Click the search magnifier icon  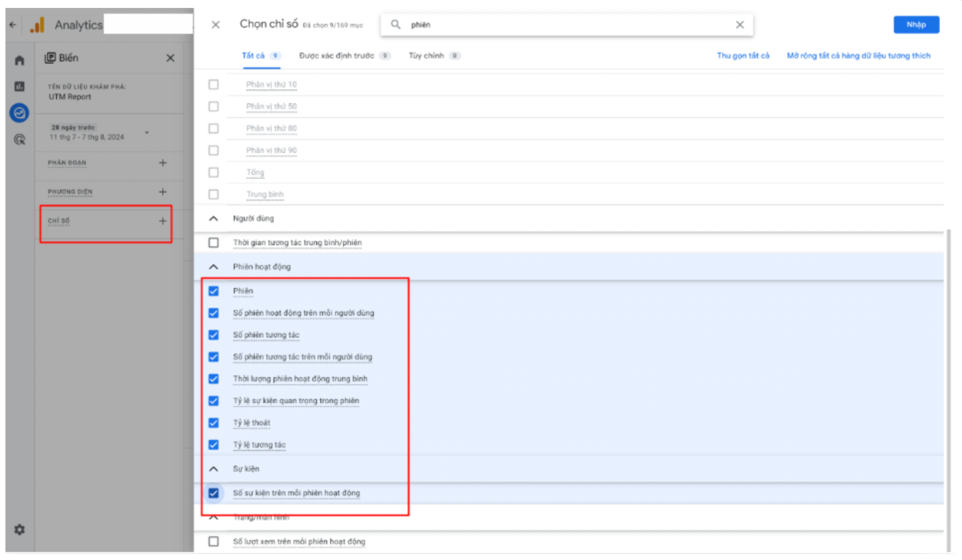(396, 24)
